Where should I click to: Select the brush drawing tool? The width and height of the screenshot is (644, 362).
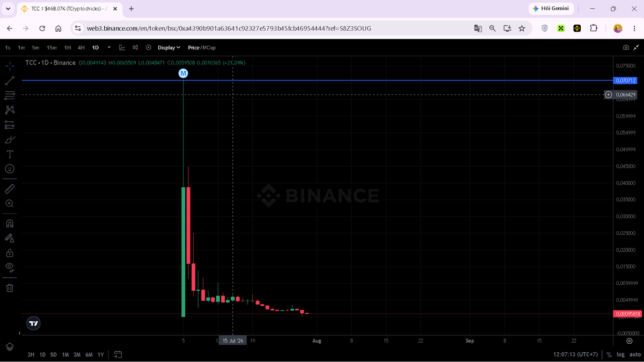(10, 139)
